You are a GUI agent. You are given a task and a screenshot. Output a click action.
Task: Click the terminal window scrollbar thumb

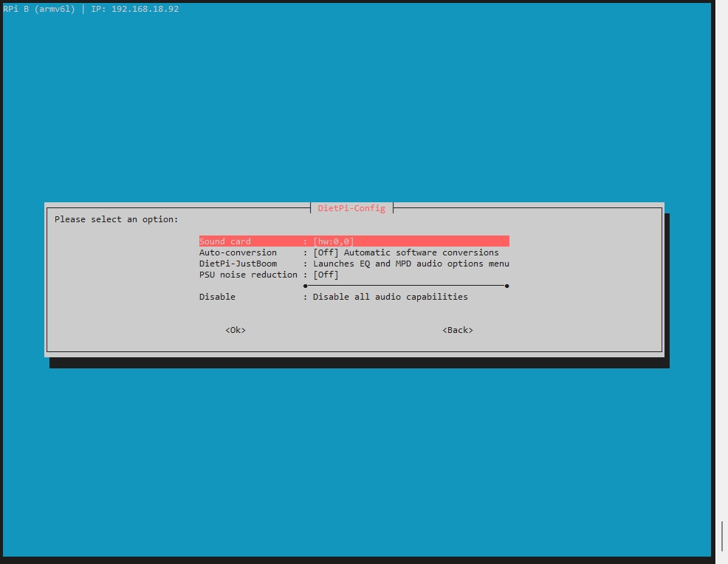tap(722, 537)
